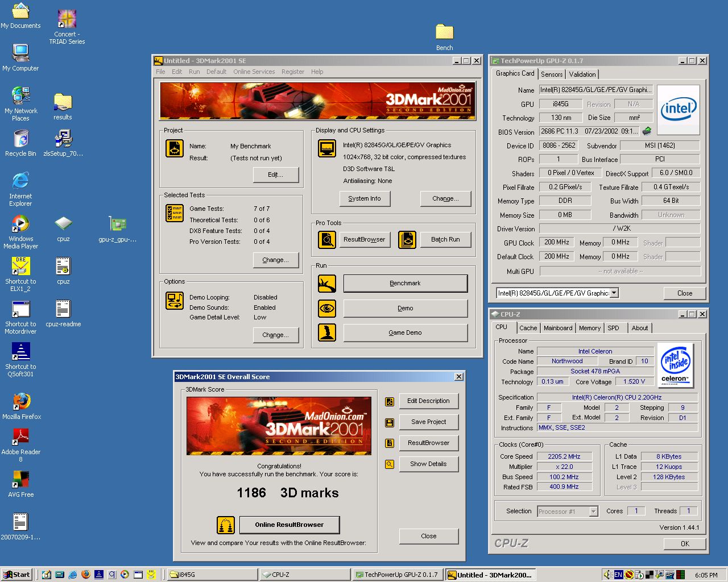Switch to the Validation tab in GPU-Z
Viewport: 728px width, 582px height.
tap(582, 74)
